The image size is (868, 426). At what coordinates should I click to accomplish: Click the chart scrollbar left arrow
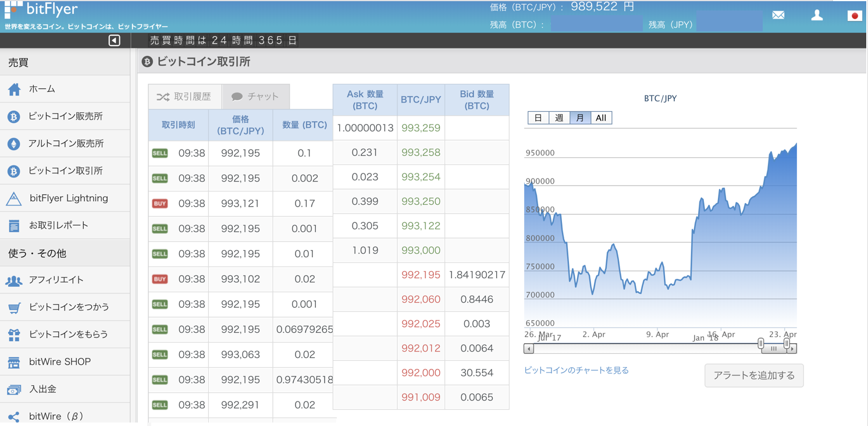click(529, 349)
